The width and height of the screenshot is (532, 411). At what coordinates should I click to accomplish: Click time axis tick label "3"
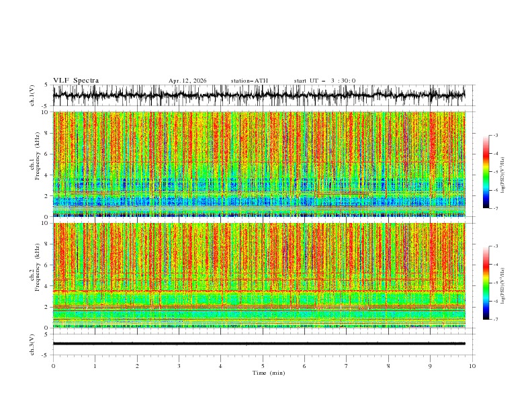(179, 366)
